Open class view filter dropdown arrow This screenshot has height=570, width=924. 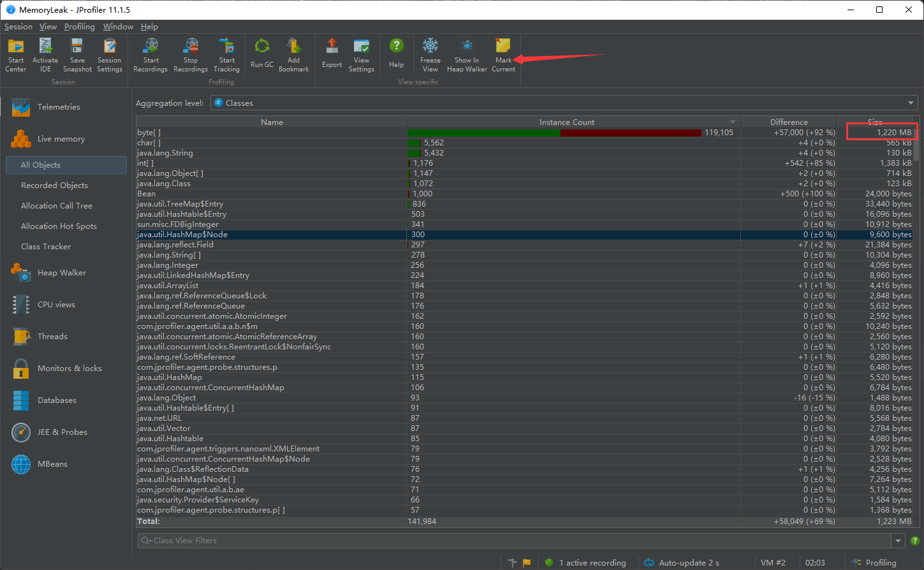(898, 541)
